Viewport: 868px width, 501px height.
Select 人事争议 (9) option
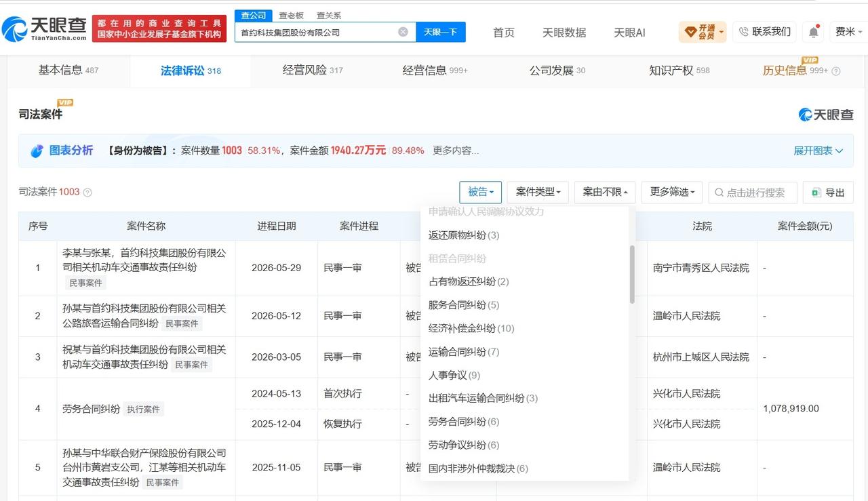point(454,375)
